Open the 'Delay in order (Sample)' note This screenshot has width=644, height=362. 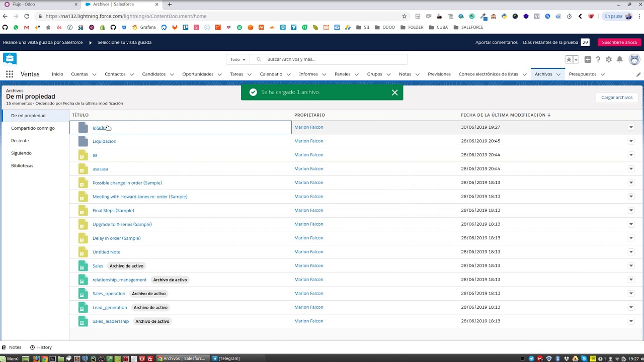(117, 238)
